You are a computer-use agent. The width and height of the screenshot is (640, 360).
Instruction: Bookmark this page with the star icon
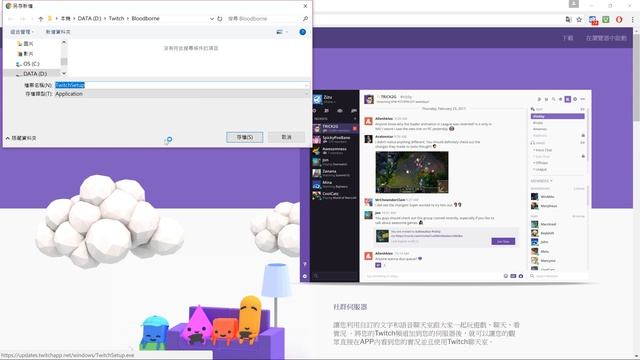tap(579, 19)
